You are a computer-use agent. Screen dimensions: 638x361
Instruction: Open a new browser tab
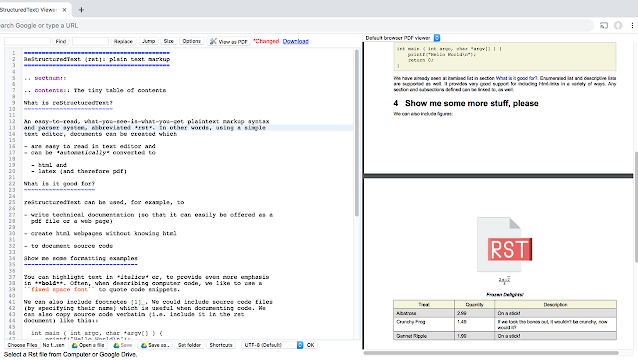coord(81,10)
